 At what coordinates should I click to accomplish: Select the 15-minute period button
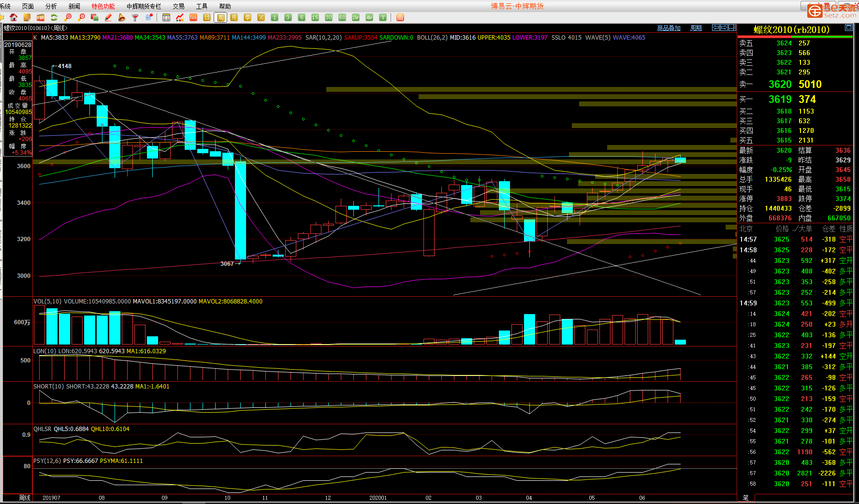point(315,17)
